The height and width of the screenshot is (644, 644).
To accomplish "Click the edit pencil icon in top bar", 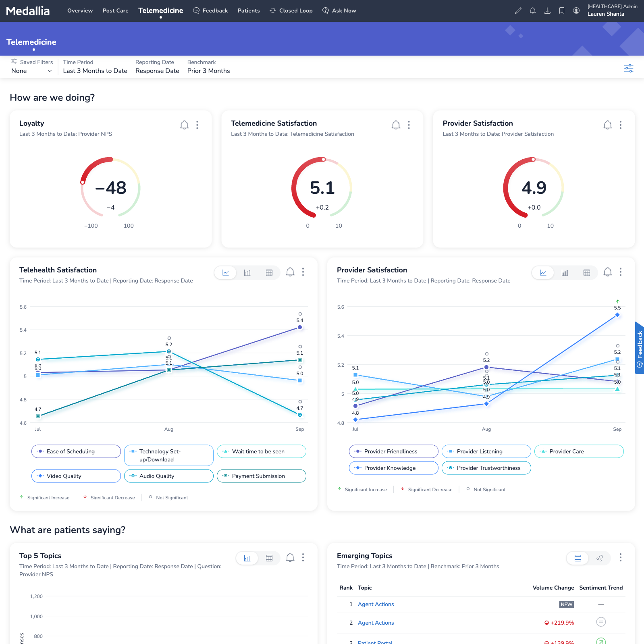I will (x=518, y=11).
